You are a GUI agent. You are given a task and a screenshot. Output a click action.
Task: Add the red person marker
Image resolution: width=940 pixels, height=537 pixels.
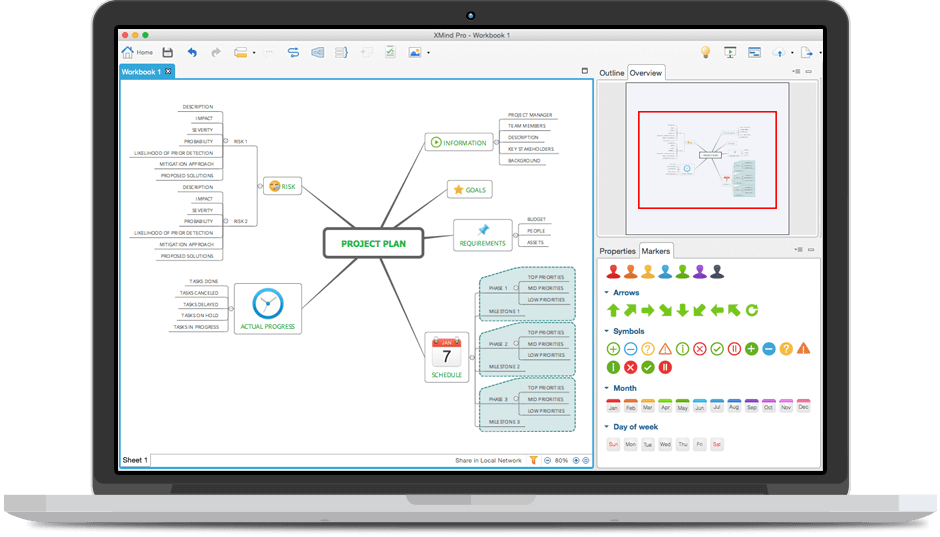click(x=613, y=271)
